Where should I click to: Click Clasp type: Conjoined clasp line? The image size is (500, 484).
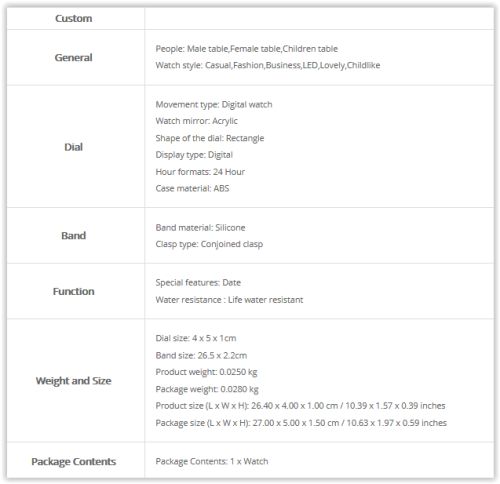(209, 244)
